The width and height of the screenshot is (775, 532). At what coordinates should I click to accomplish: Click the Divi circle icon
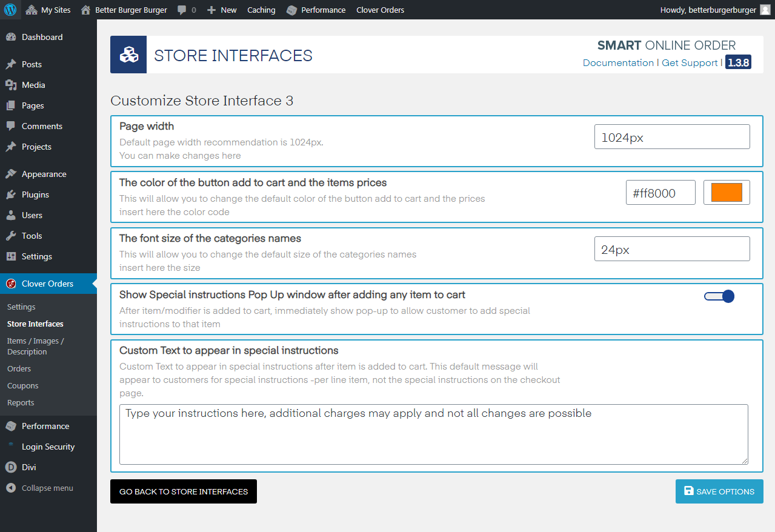click(11, 467)
